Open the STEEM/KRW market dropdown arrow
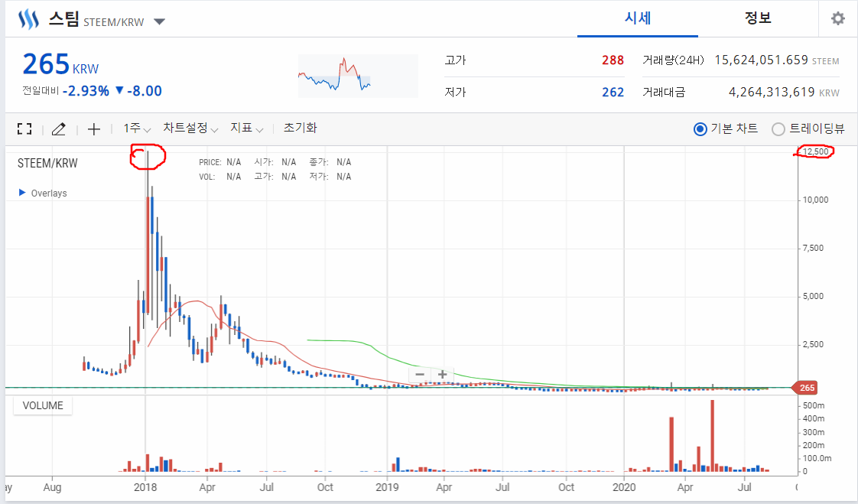Image resolution: width=858 pixels, height=504 pixels. click(x=159, y=22)
